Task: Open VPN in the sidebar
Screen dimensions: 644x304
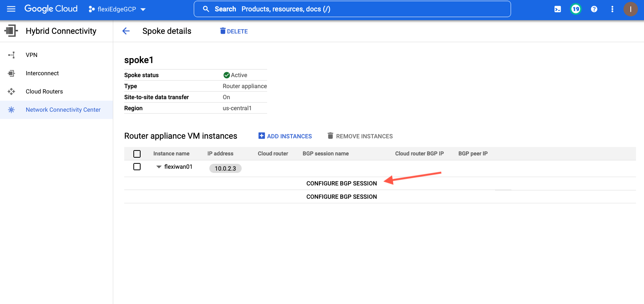Action: point(56,55)
